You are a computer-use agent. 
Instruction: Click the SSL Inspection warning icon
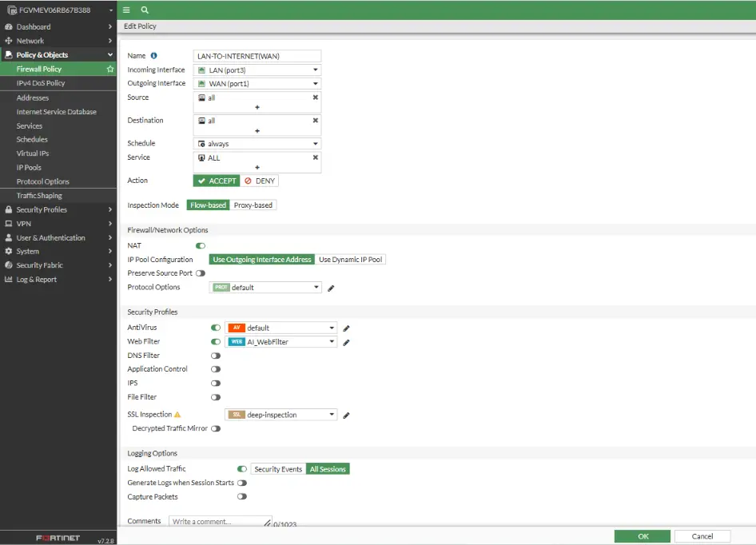coord(177,414)
